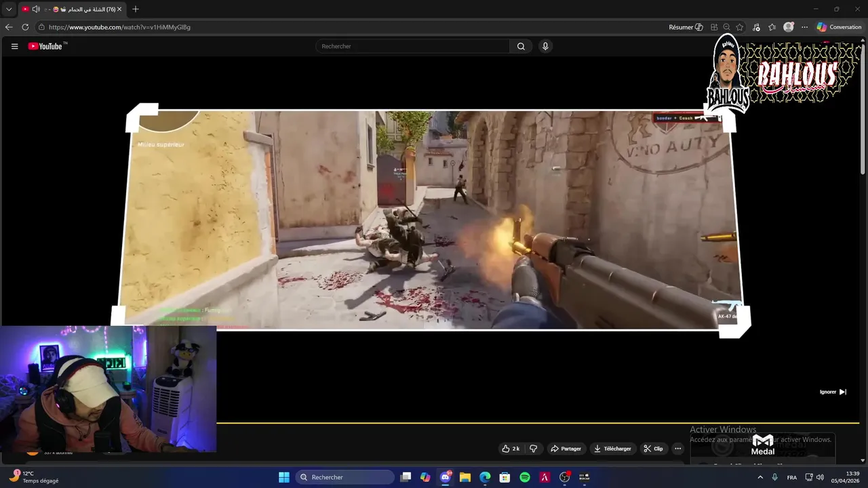The image size is (868, 488).
Task: Like the video showing 2 k
Action: click(x=510, y=449)
